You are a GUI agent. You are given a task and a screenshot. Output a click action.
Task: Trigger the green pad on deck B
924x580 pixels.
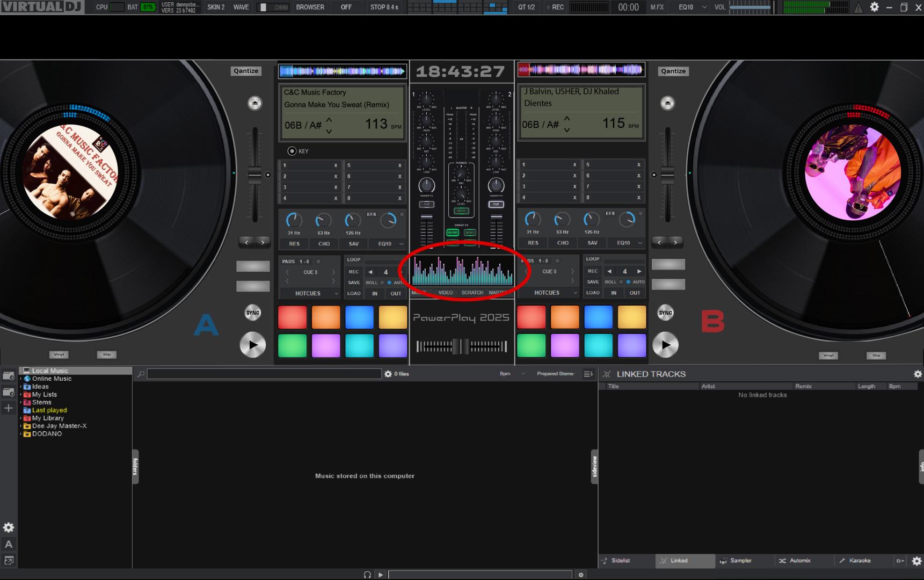point(531,345)
